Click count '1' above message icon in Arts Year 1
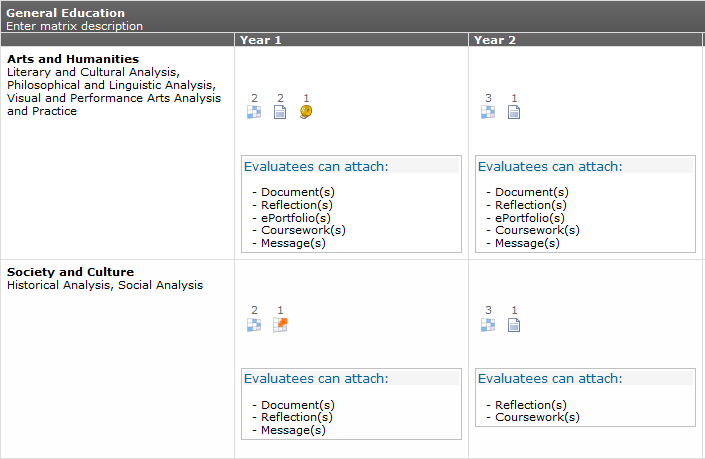This screenshot has height=459, width=705. [306, 98]
